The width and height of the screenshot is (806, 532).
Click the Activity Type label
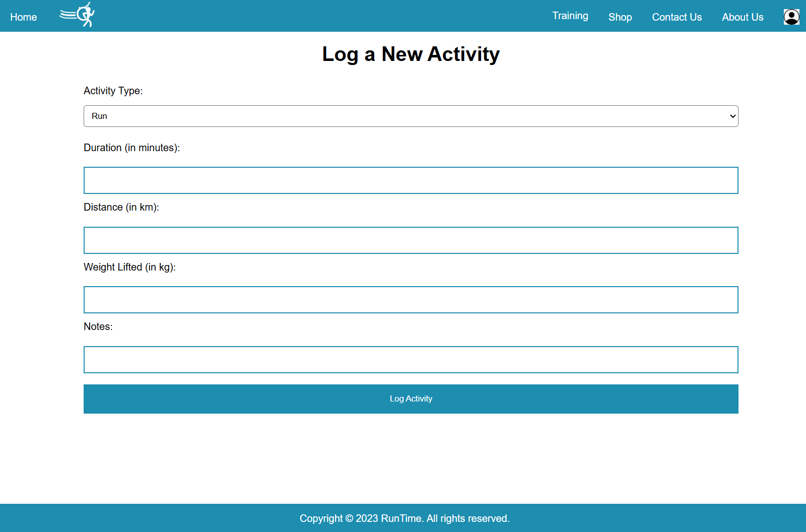tap(113, 91)
